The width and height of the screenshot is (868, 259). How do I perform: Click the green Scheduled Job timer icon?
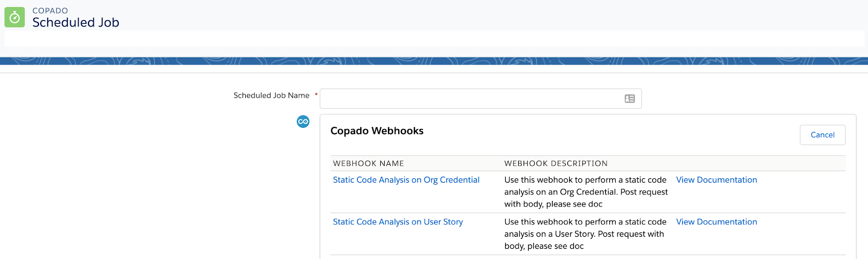point(15,17)
